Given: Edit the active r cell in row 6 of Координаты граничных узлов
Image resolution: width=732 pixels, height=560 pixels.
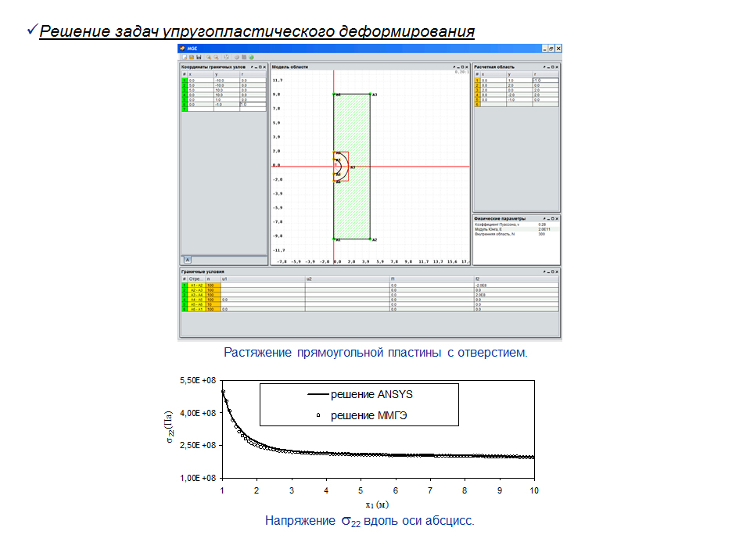Looking at the screenshot, I should point(253,105).
